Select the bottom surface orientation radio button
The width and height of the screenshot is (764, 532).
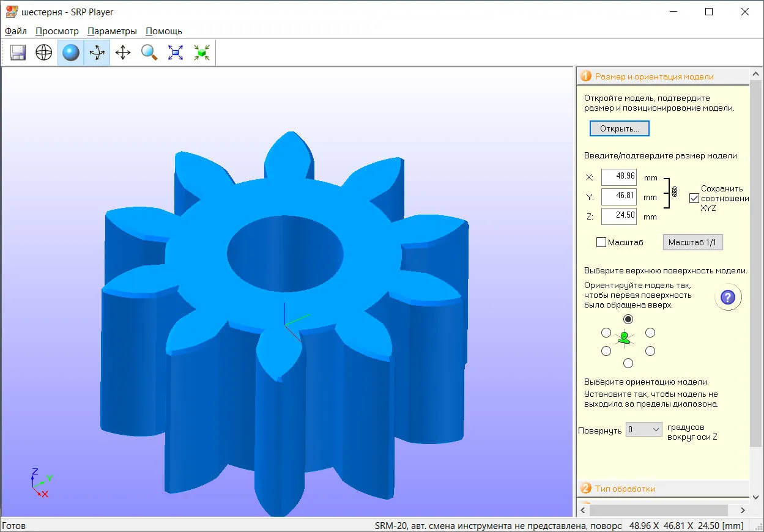(x=628, y=363)
